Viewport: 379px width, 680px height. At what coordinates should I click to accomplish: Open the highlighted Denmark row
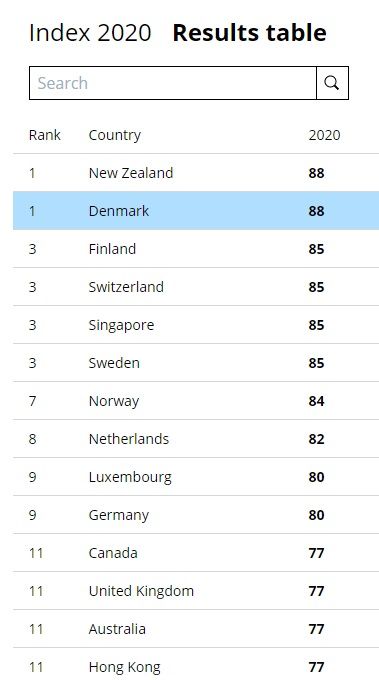[196, 211]
